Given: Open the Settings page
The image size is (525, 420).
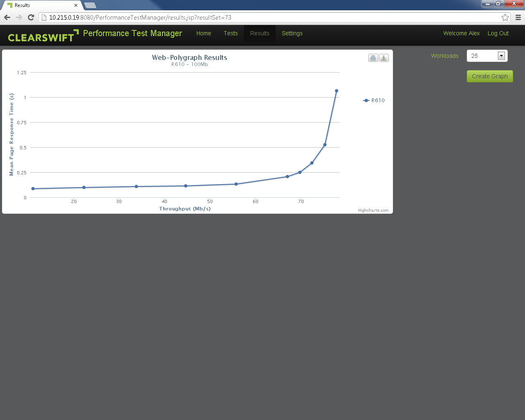Looking at the screenshot, I should 292,33.
